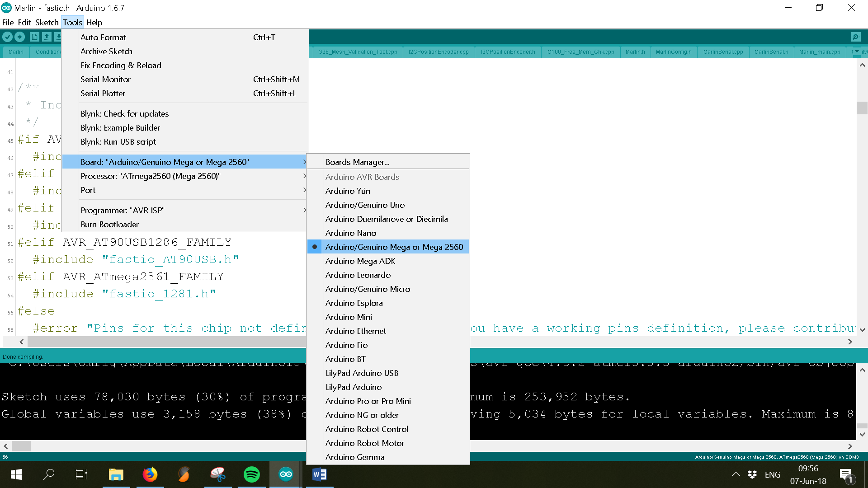Switch to I2CPositionEncoder.cpp tab
The image size is (868, 488).
(x=439, y=52)
